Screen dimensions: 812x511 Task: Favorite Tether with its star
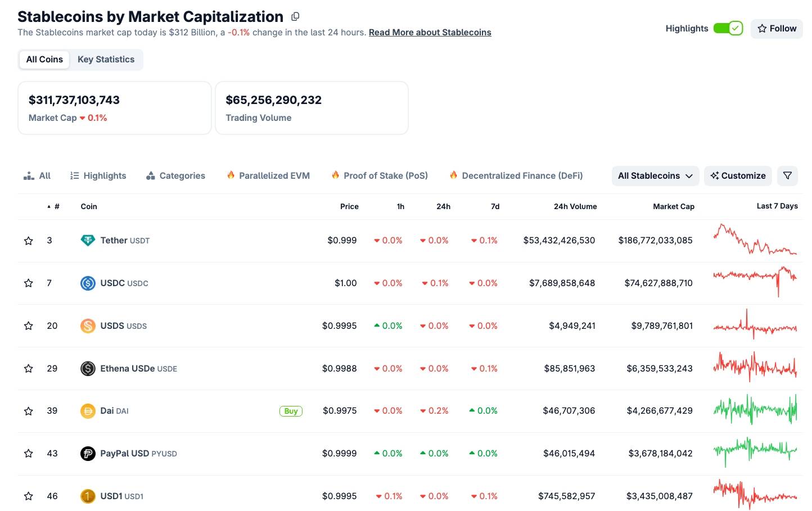29,241
